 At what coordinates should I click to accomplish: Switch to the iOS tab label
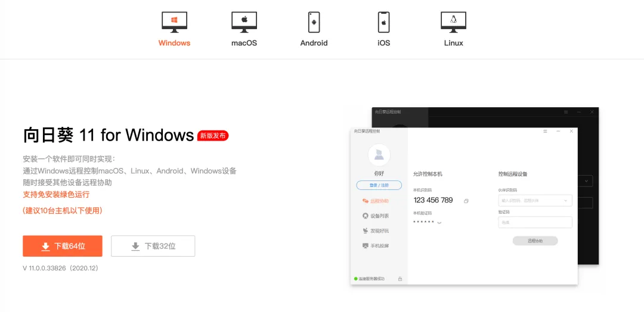pyautogui.click(x=383, y=43)
